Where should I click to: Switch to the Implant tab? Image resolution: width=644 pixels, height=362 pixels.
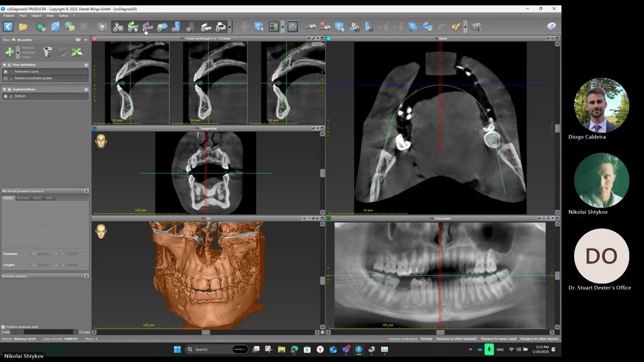pyautogui.click(x=9, y=198)
